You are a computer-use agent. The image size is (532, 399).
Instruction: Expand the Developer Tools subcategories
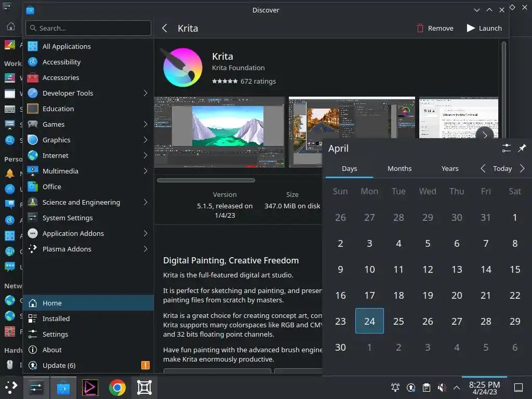click(x=145, y=93)
